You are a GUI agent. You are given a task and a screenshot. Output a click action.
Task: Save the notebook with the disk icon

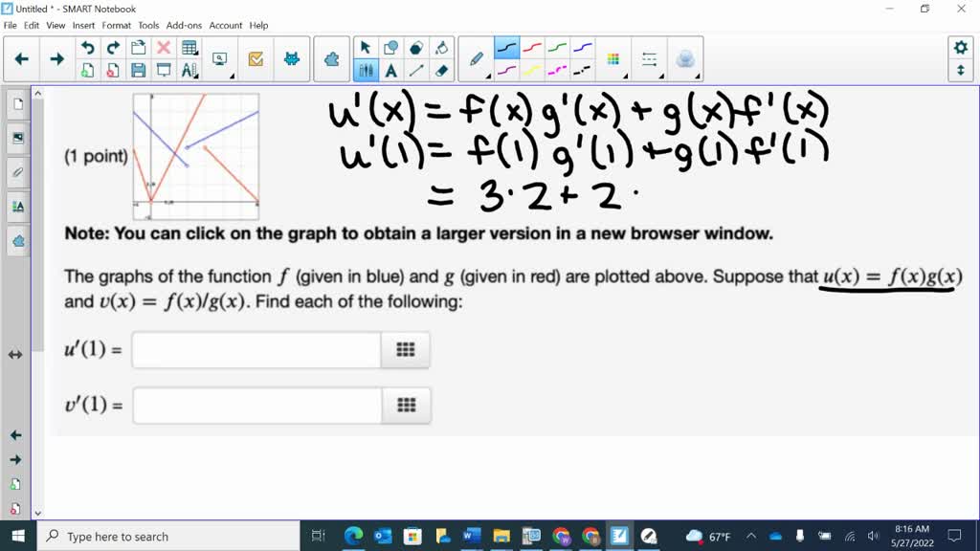point(139,67)
